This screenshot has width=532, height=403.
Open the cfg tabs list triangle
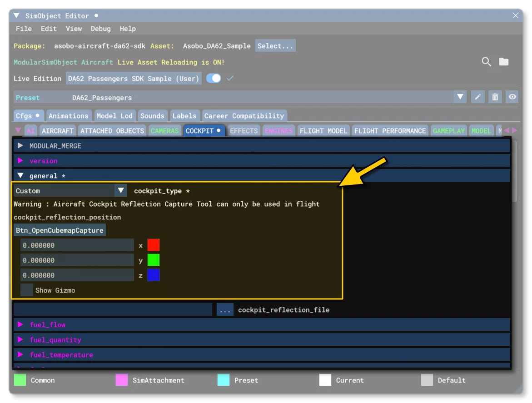pyautogui.click(x=18, y=130)
